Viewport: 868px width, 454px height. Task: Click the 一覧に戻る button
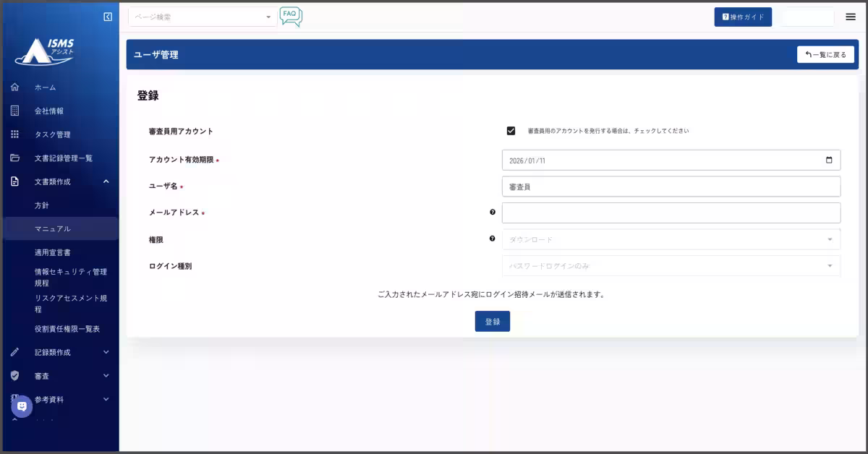pos(825,54)
